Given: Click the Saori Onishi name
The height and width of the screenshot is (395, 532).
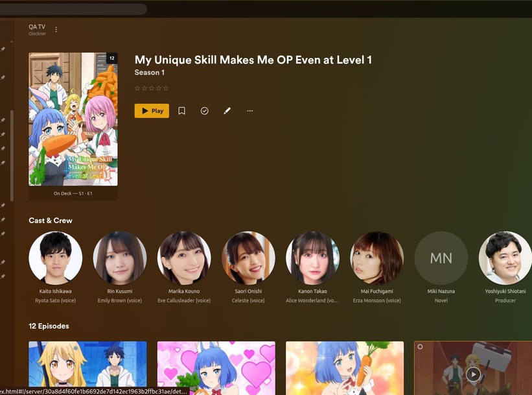Looking at the screenshot, I should [248, 291].
